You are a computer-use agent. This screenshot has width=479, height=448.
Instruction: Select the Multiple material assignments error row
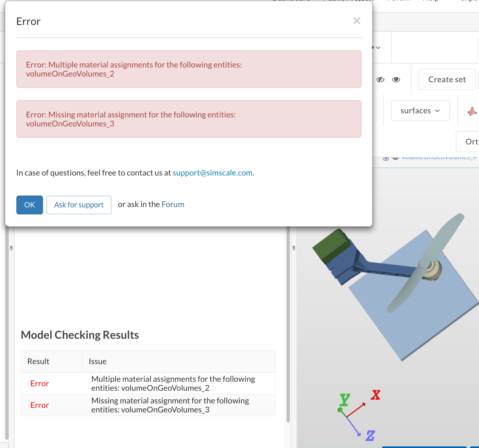click(x=173, y=383)
